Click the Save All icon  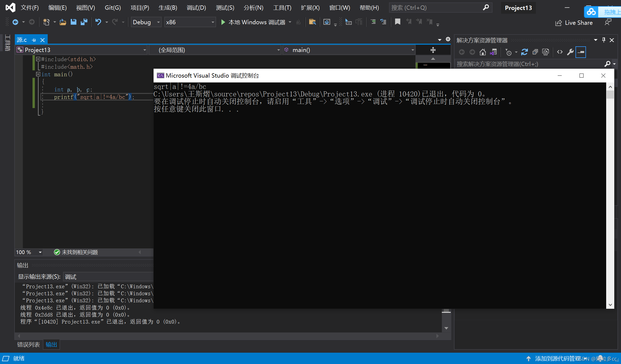coord(84,22)
